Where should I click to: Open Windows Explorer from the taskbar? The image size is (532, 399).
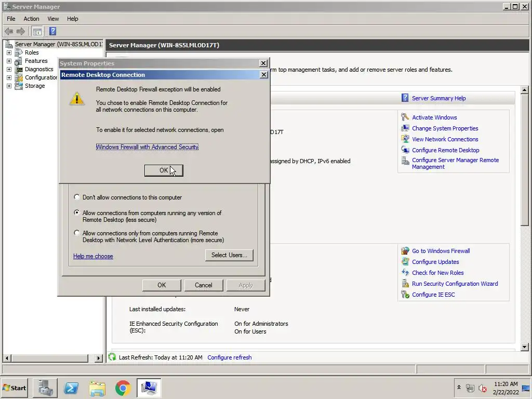97,388
